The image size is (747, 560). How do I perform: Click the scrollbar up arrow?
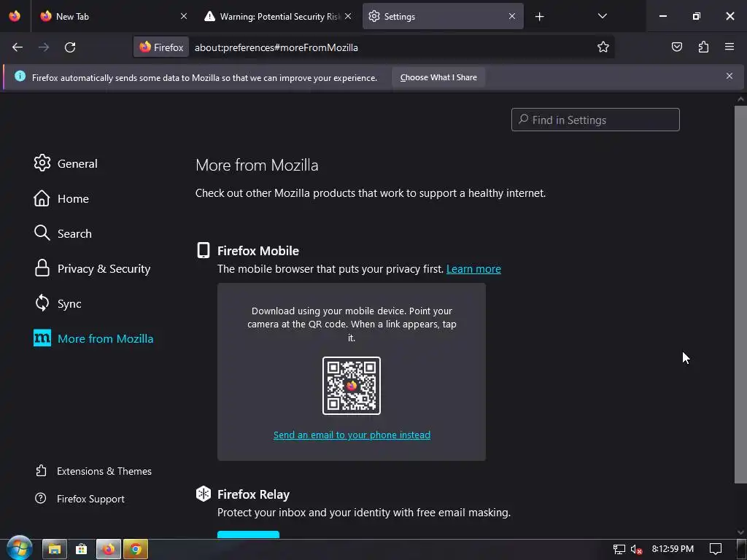(740, 99)
